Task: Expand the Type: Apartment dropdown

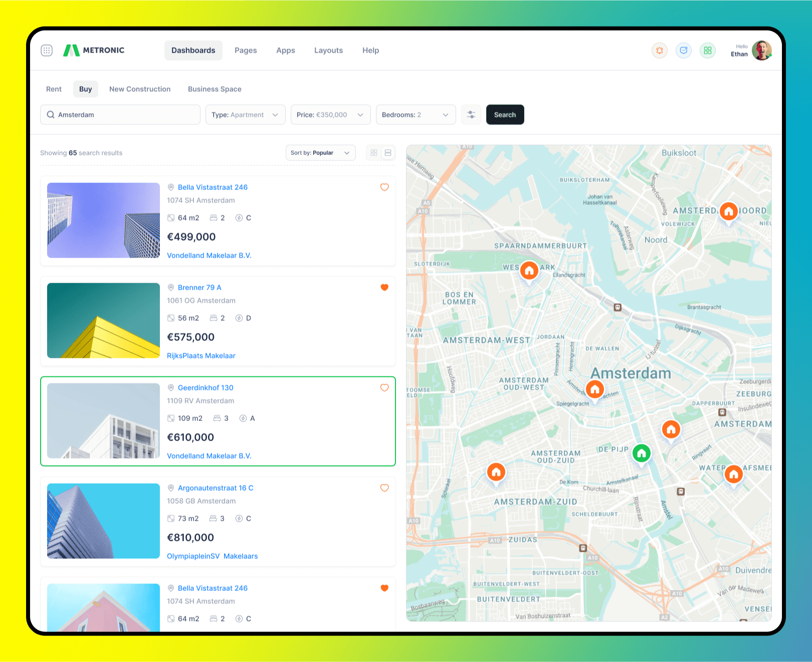Action: tap(245, 115)
